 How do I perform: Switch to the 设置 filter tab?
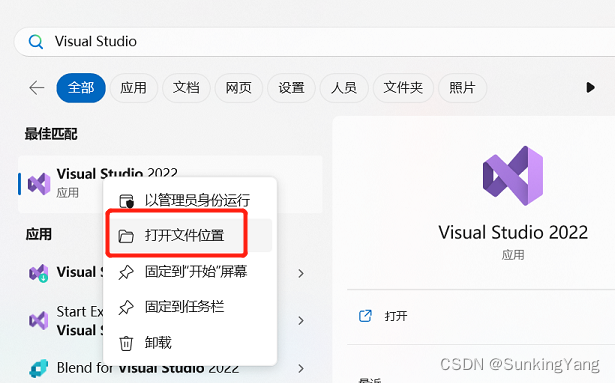click(x=291, y=88)
